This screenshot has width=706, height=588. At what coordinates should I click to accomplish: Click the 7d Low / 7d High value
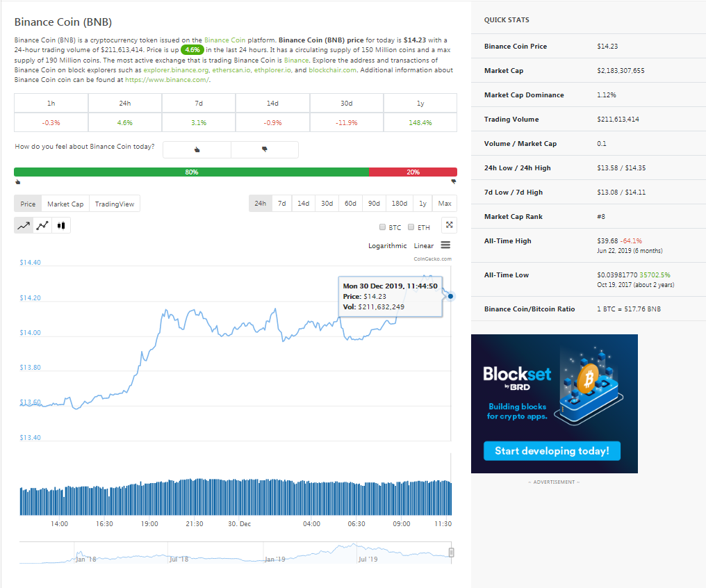pos(621,193)
